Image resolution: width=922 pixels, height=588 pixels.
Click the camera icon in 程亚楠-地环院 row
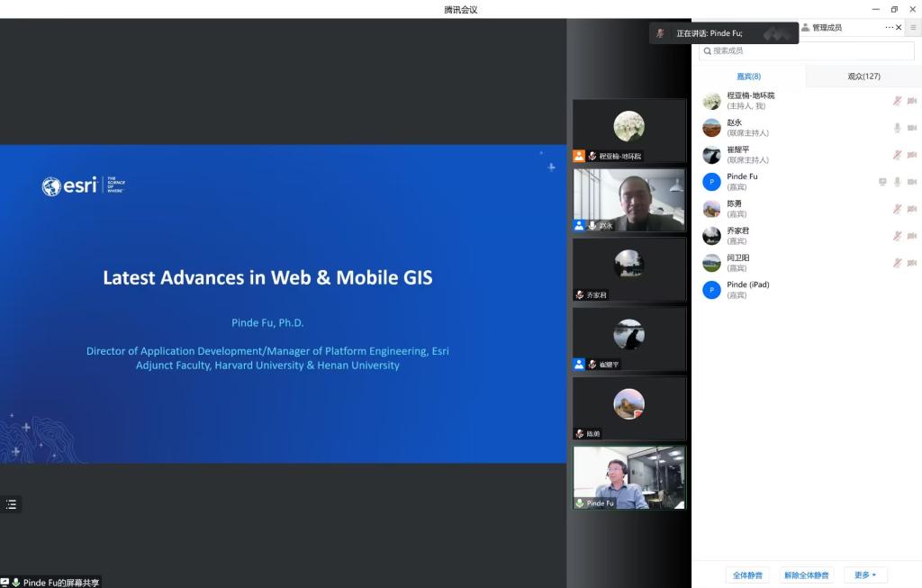tap(911, 101)
